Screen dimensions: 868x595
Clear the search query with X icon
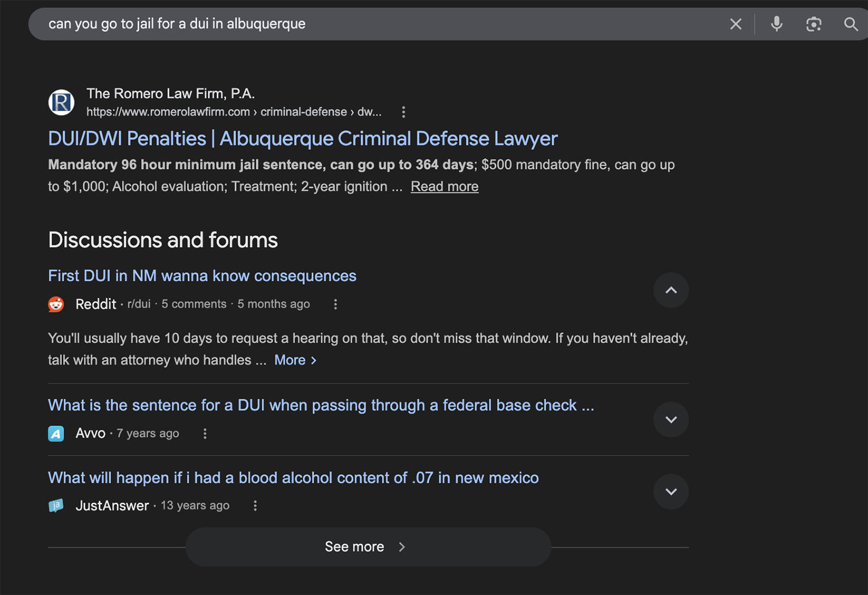pos(735,24)
